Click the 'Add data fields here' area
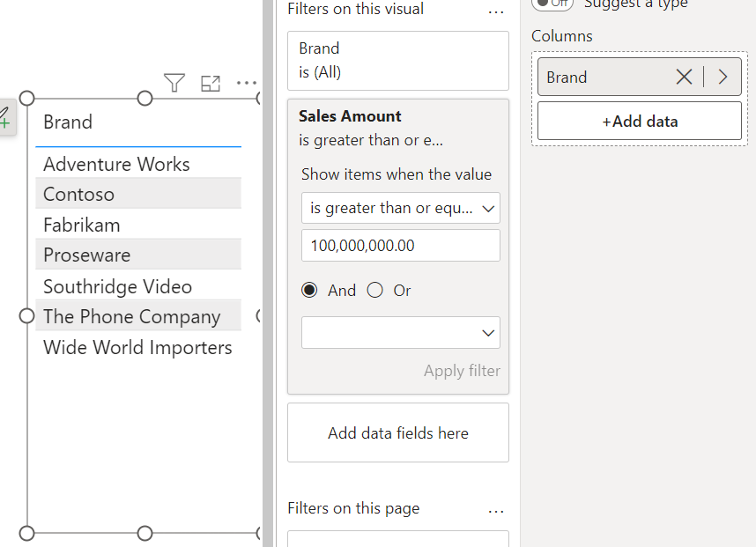Viewport: 756px width, 547px height. tap(397, 432)
